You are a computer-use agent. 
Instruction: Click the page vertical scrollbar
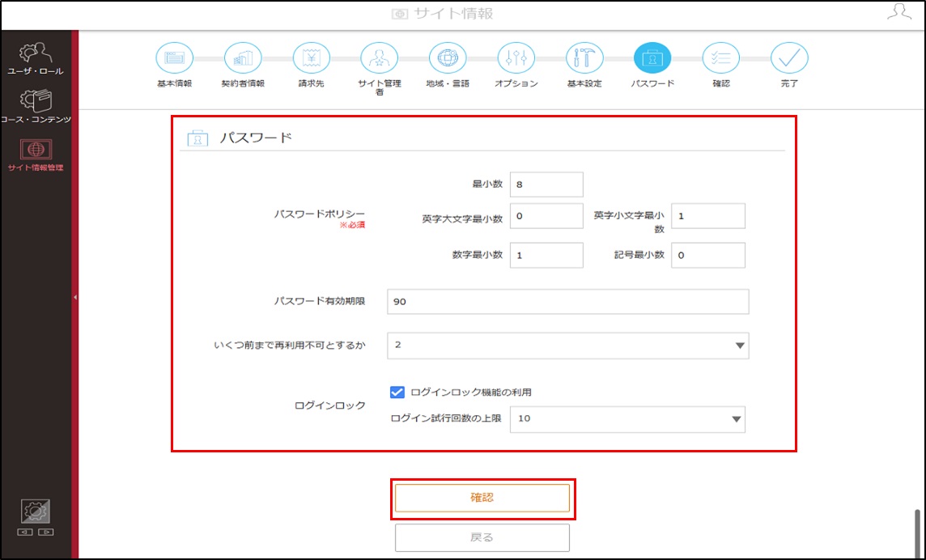click(917, 532)
